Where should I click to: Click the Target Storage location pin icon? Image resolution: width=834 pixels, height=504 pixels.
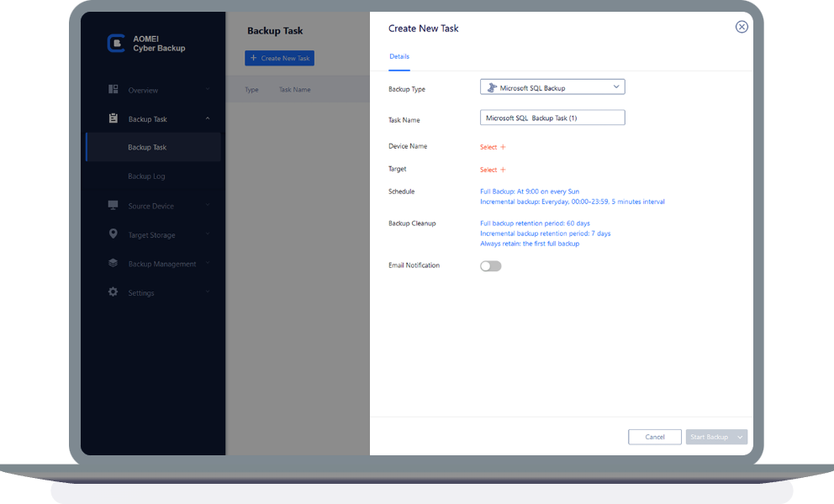pos(113,234)
